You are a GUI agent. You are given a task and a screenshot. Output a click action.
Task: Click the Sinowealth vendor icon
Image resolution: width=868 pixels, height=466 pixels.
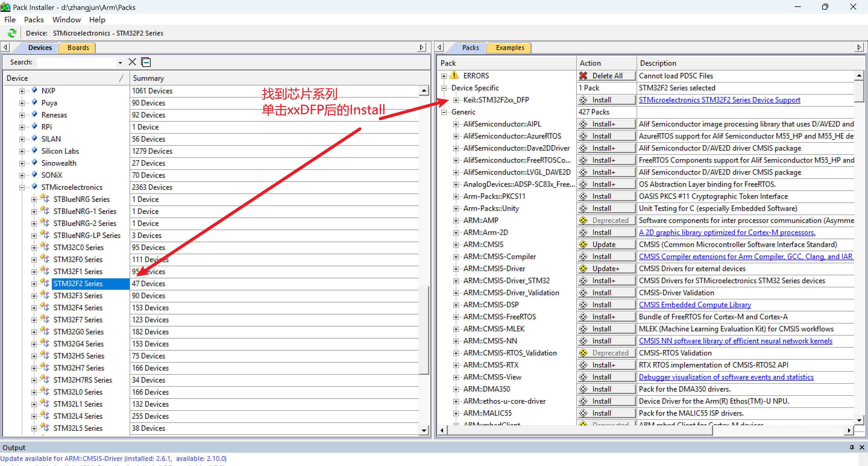[34, 163]
